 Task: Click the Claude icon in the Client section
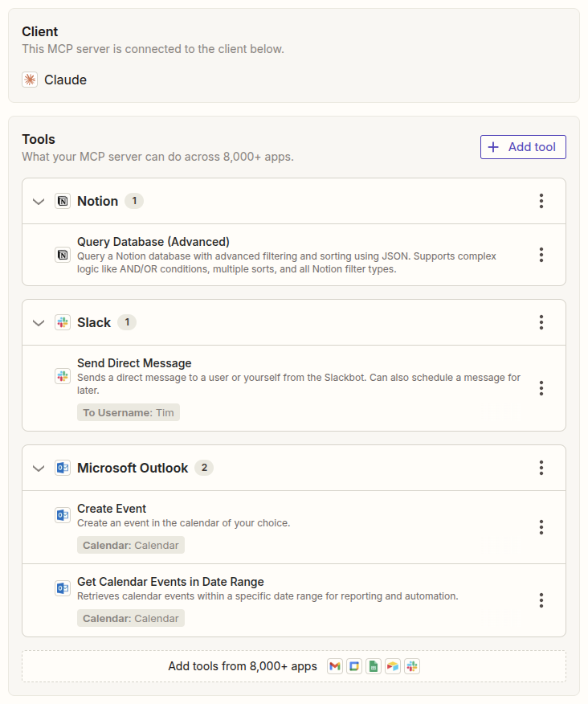click(30, 80)
